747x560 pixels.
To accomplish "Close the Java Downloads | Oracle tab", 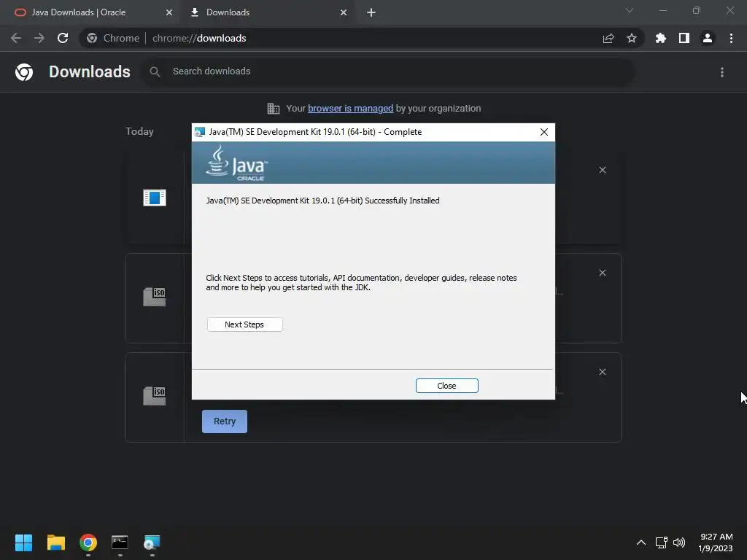I will click(x=169, y=12).
